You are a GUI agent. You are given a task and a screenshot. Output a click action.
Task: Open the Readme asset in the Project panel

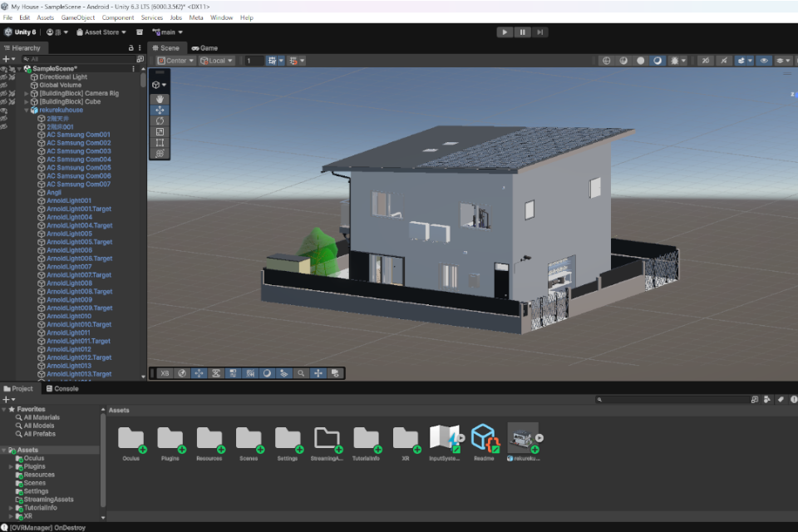tap(485, 439)
